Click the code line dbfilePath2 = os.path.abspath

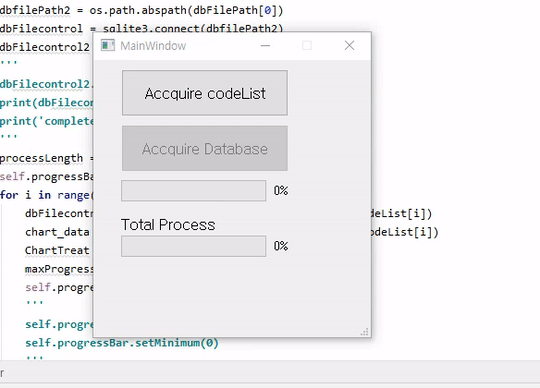click(x=141, y=10)
